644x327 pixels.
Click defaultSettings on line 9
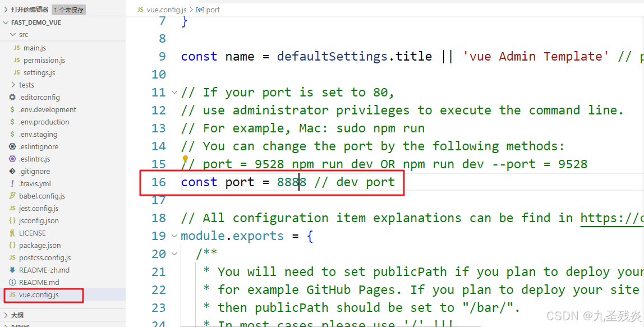(x=332, y=56)
